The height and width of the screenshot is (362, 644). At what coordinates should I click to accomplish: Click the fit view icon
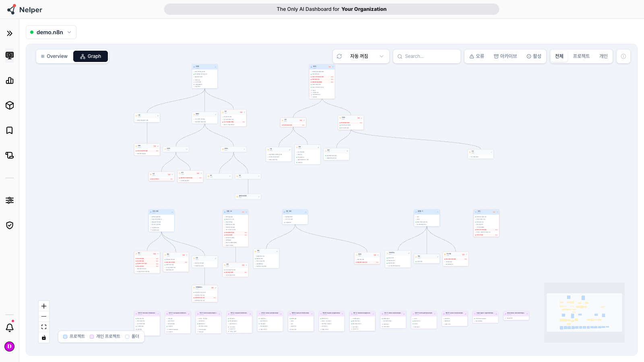[44, 327]
